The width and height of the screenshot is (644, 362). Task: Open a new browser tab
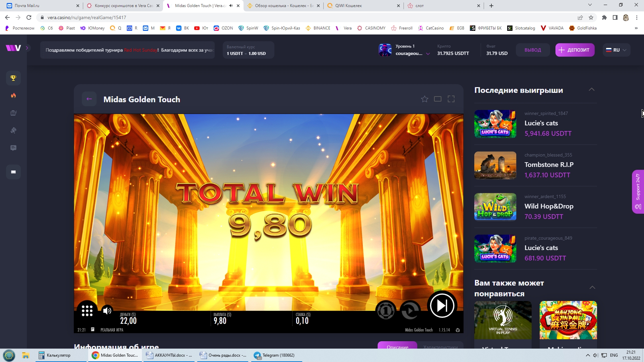(x=491, y=6)
